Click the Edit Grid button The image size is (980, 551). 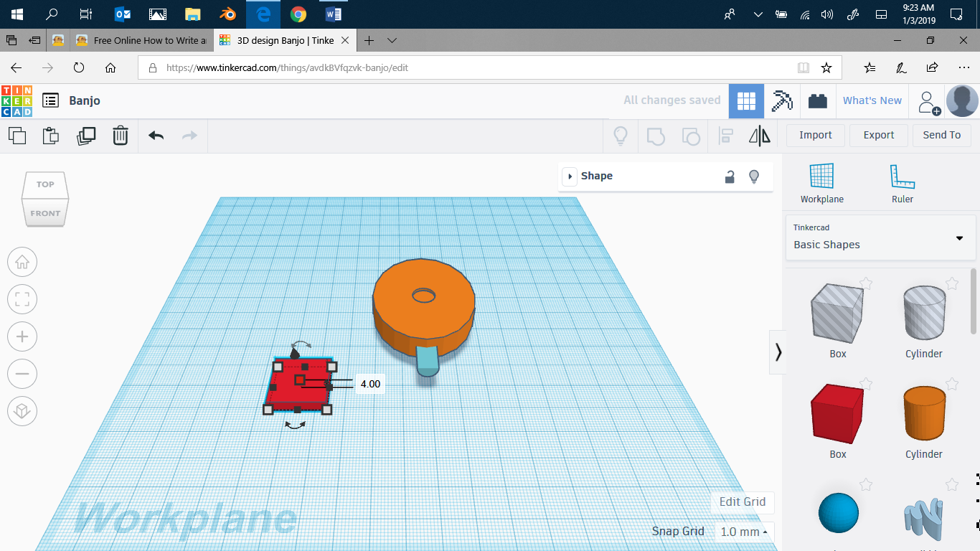[743, 502]
